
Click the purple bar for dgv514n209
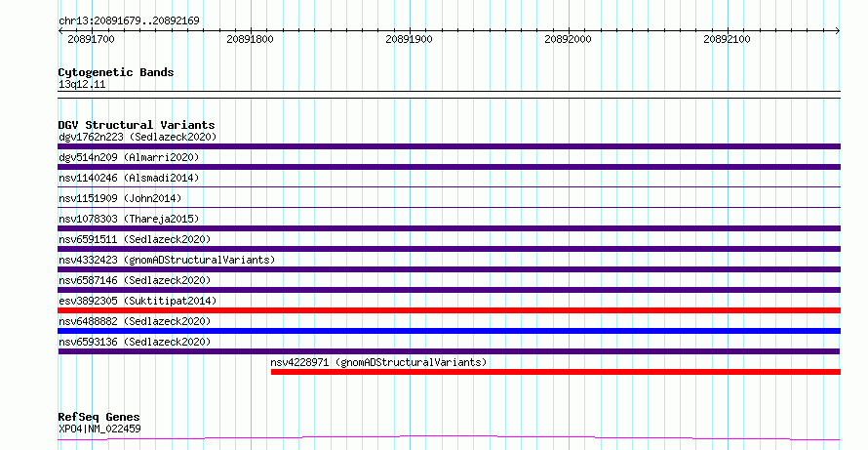[x=449, y=167]
